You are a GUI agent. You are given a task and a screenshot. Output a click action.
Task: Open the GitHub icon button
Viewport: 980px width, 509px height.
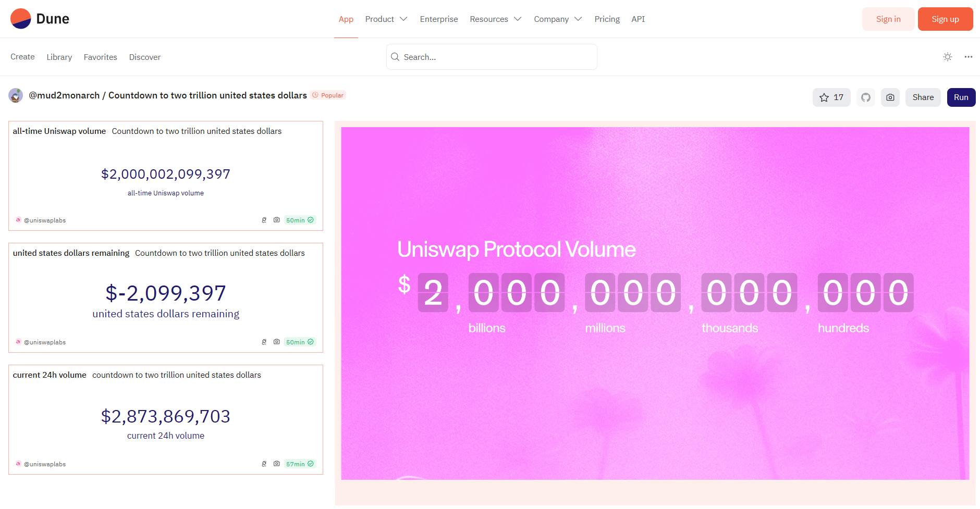click(866, 97)
